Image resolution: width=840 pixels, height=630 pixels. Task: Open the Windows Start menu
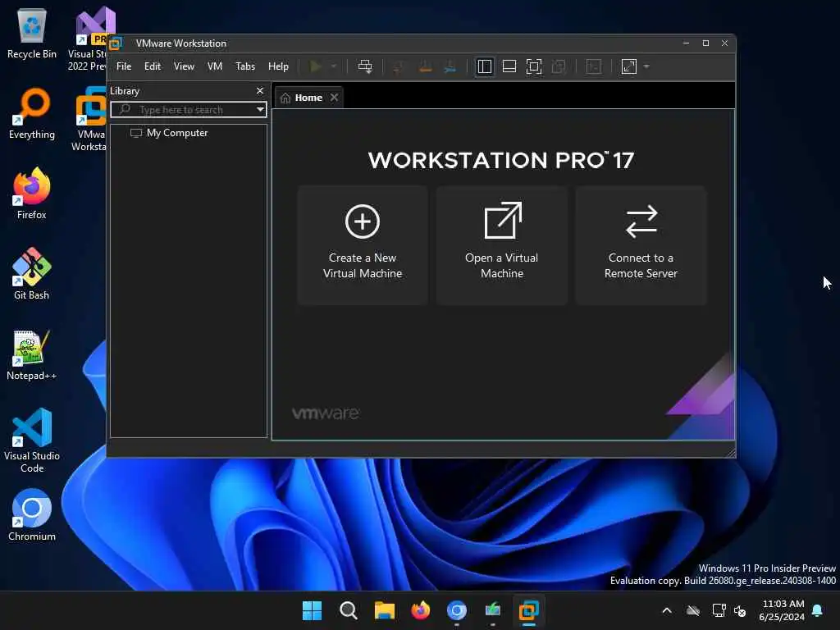313,610
